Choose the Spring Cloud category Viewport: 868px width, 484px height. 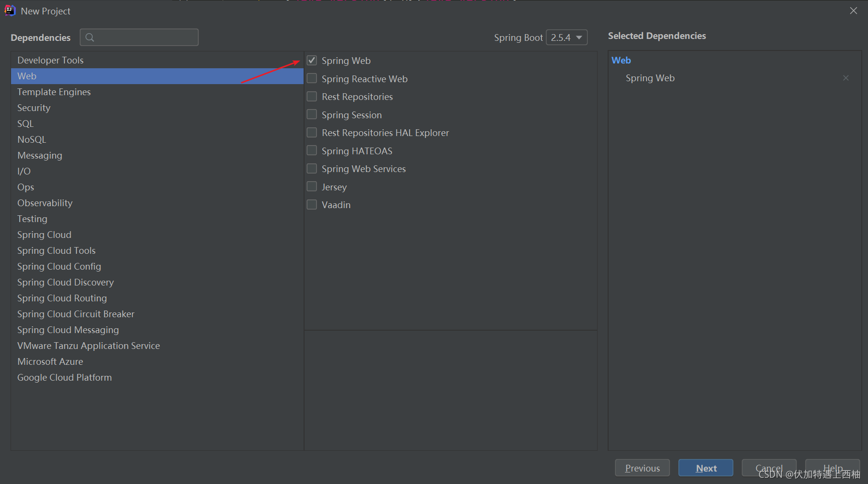(157, 235)
